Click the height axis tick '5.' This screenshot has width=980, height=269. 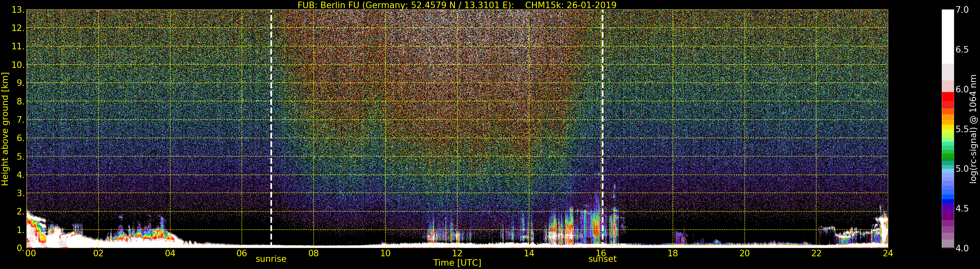point(21,156)
